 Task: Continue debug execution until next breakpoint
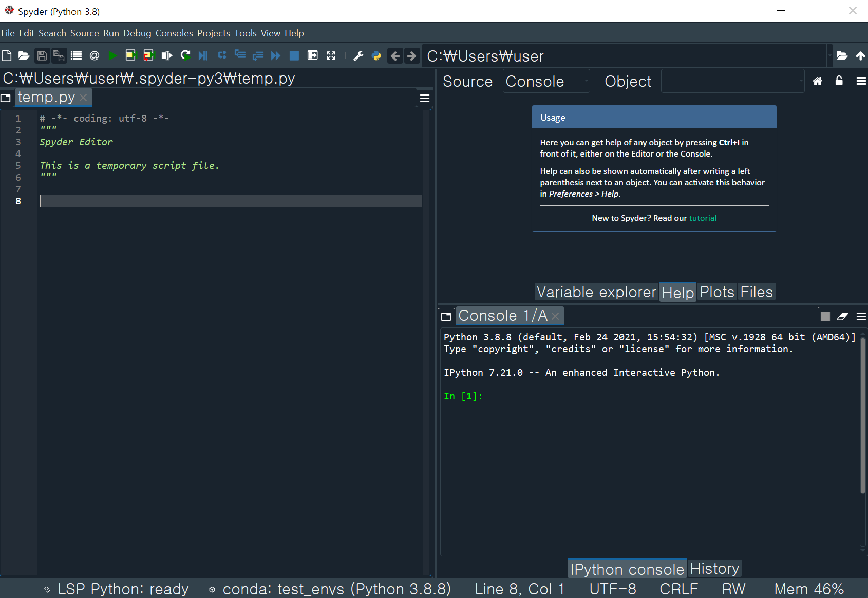point(276,55)
